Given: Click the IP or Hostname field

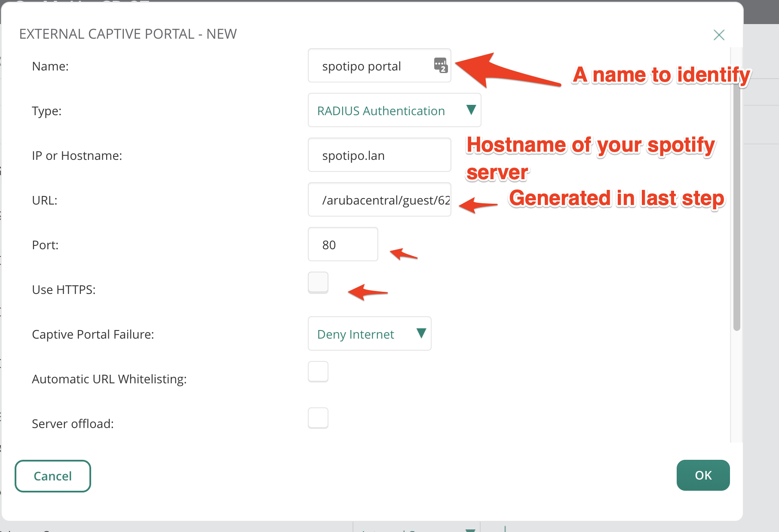Looking at the screenshot, I should [379, 155].
